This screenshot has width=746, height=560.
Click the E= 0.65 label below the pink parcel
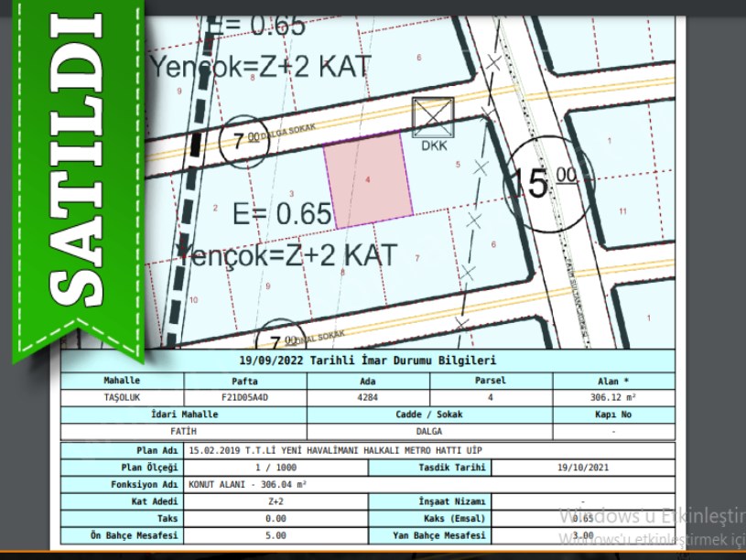(x=282, y=214)
